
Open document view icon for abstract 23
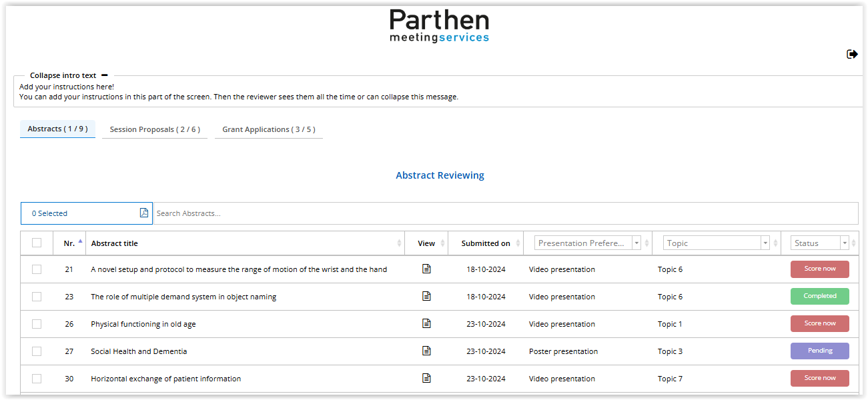point(426,297)
